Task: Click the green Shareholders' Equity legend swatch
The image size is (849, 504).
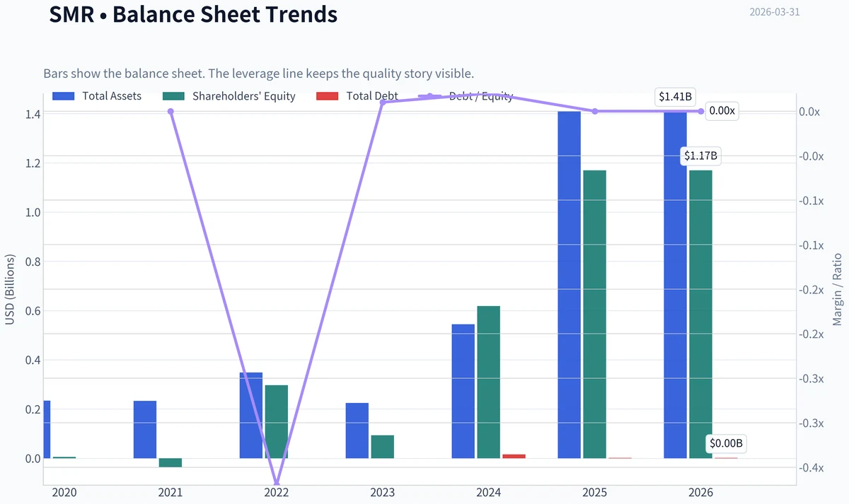Action: (x=173, y=96)
